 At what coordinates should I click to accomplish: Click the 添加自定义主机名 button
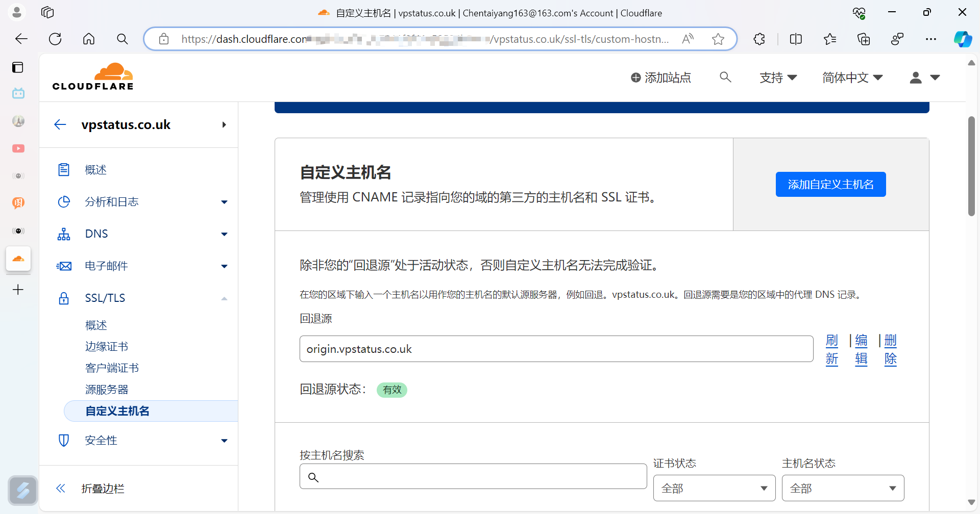(830, 184)
